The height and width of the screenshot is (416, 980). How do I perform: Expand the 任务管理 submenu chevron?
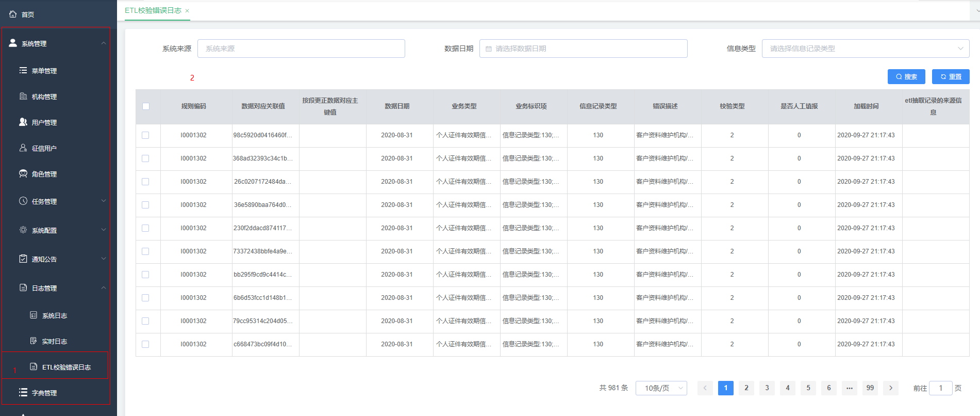coord(104,201)
